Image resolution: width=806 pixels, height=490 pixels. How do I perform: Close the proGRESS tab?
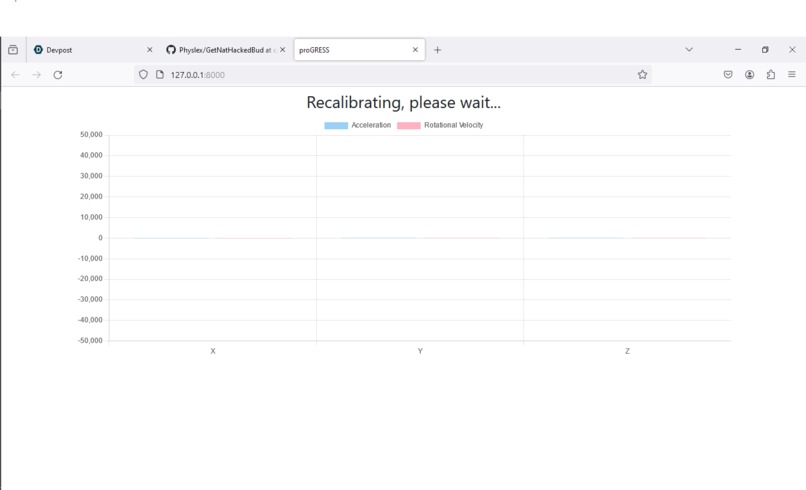pos(415,50)
